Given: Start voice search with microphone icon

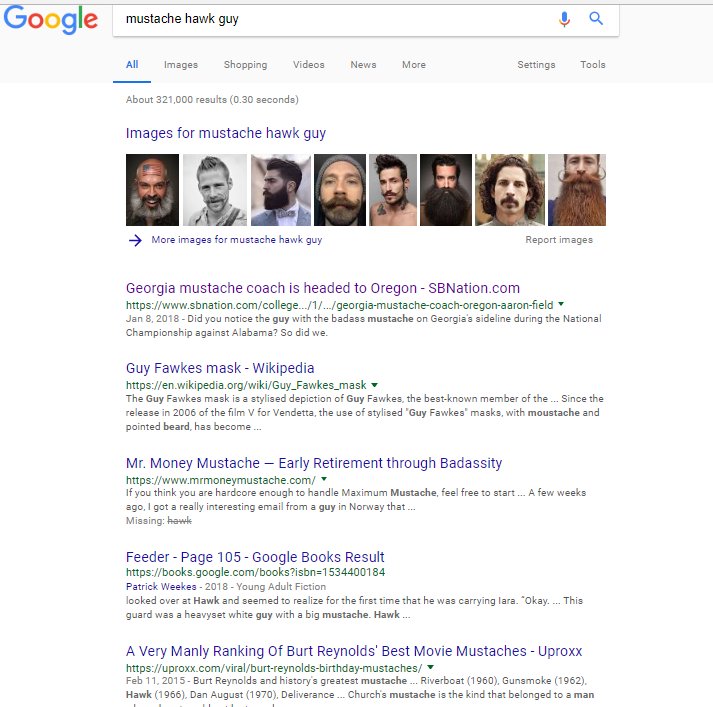Looking at the screenshot, I should [564, 19].
